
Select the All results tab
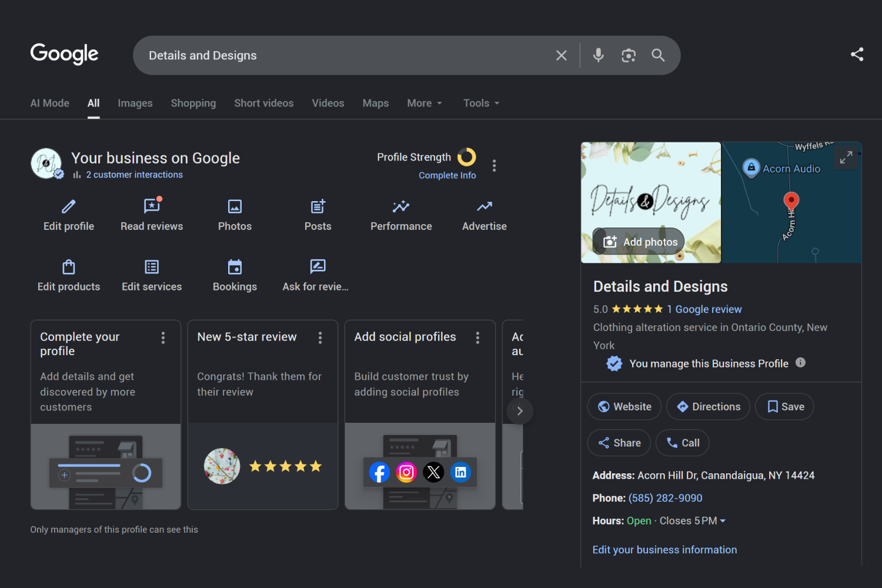(x=93, y=103)
